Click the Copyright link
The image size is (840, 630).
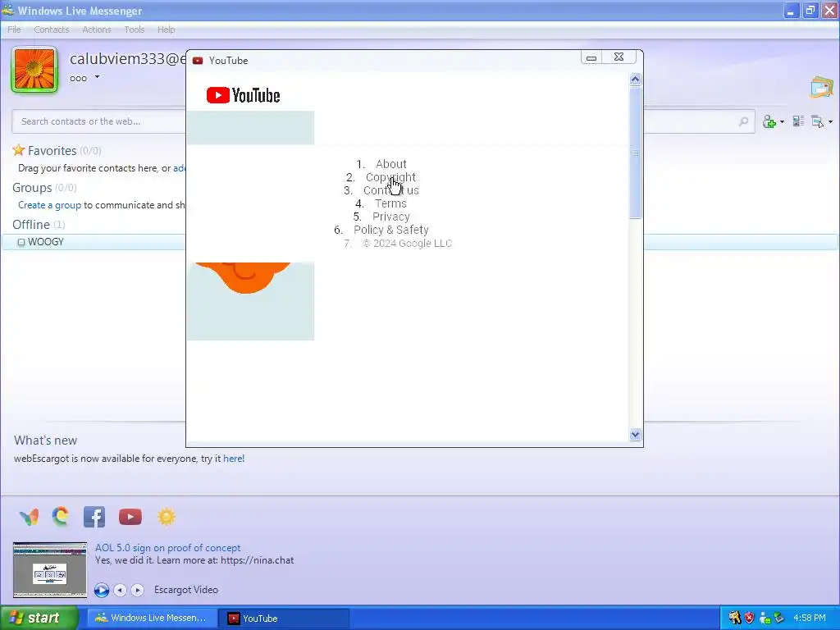390,177
